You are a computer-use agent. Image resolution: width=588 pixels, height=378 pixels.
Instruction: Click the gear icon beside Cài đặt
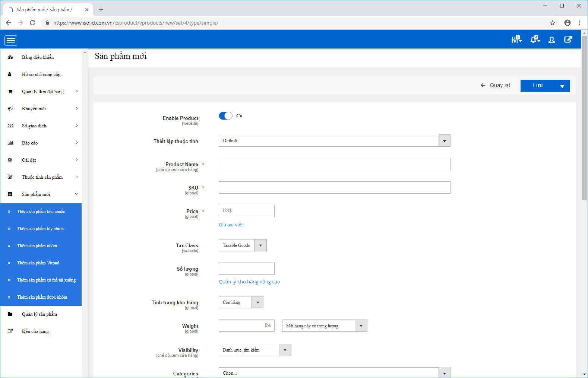pyautogui.click(x=10, y=160)
